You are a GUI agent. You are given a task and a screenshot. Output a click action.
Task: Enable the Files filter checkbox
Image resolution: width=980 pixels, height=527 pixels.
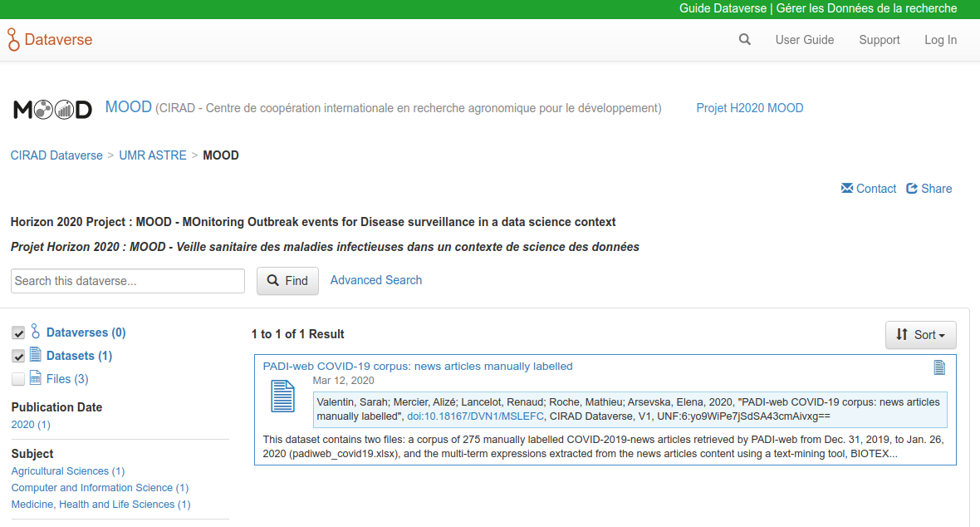click(x=18, y=380)
